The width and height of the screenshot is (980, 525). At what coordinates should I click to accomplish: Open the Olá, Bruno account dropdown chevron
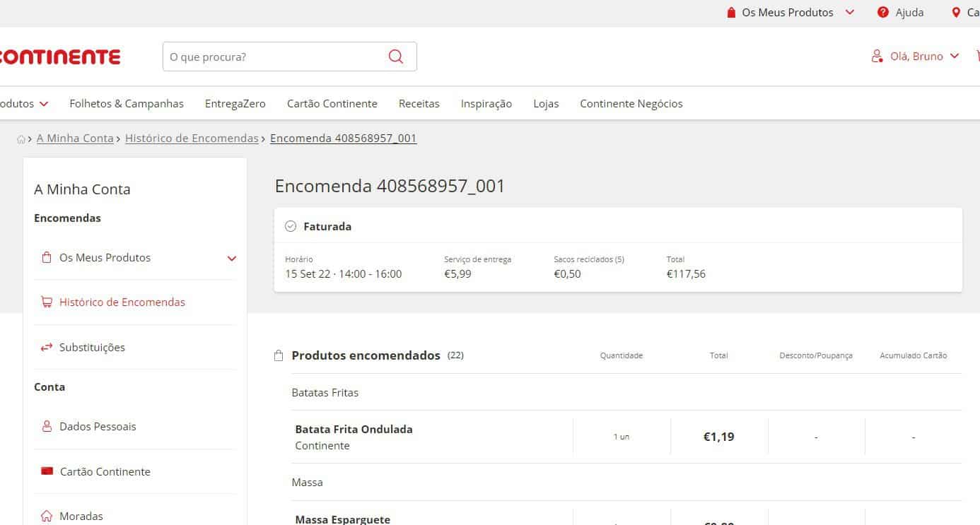955,56
